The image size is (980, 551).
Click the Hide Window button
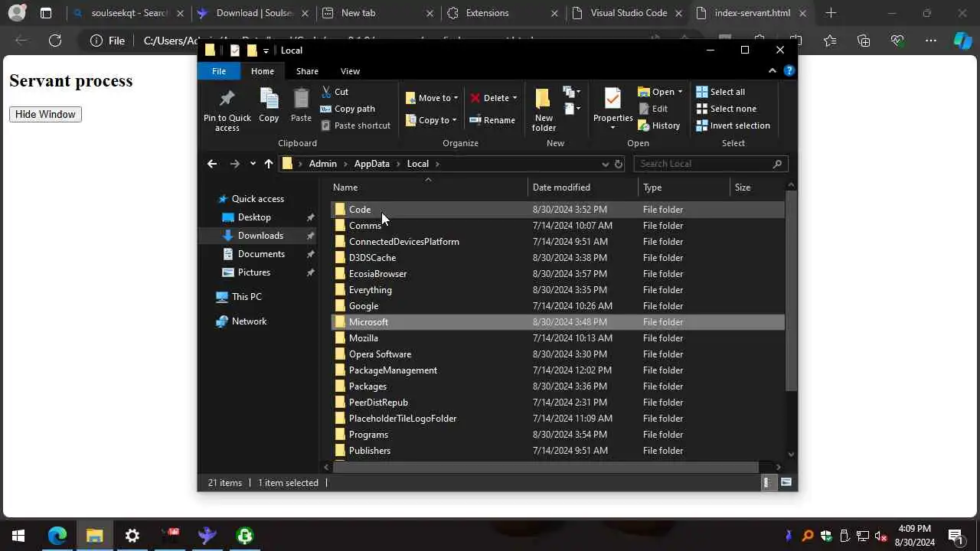(45, 114)
